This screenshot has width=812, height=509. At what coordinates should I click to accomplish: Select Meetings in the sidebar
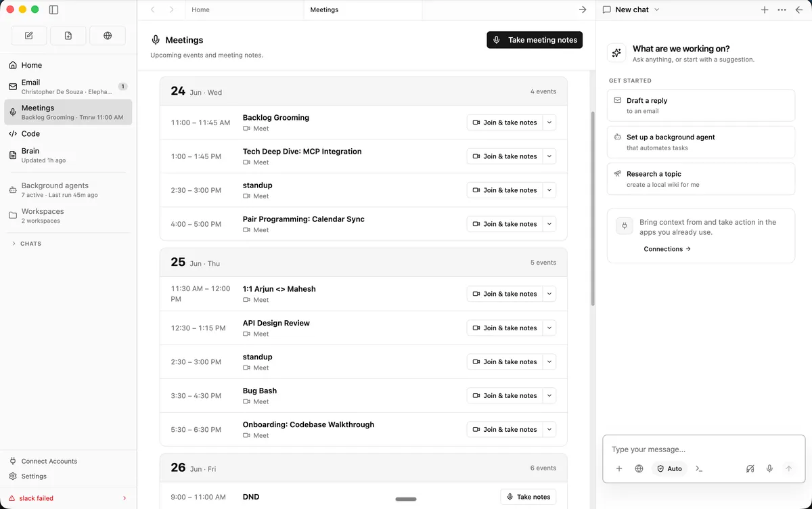(68, 112)
